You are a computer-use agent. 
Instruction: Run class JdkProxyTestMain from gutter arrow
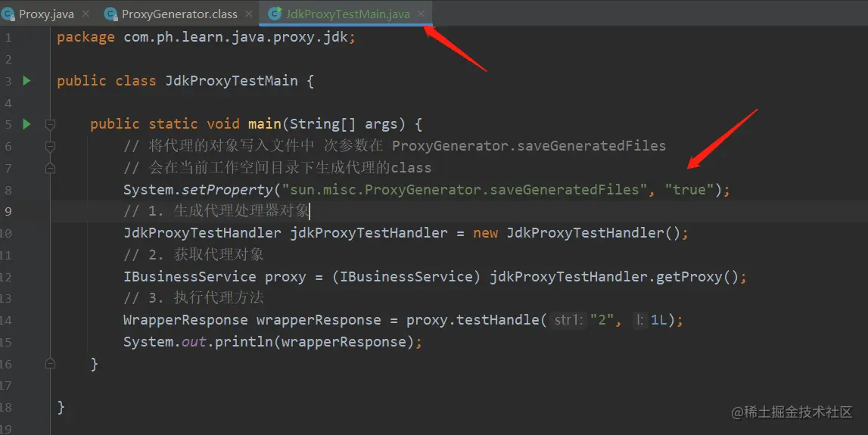26,81
